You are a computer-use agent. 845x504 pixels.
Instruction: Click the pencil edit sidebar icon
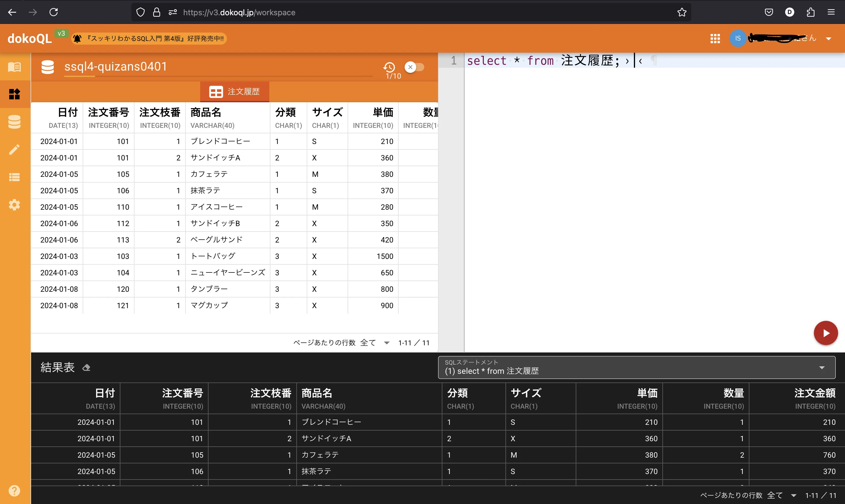[14, 149]
